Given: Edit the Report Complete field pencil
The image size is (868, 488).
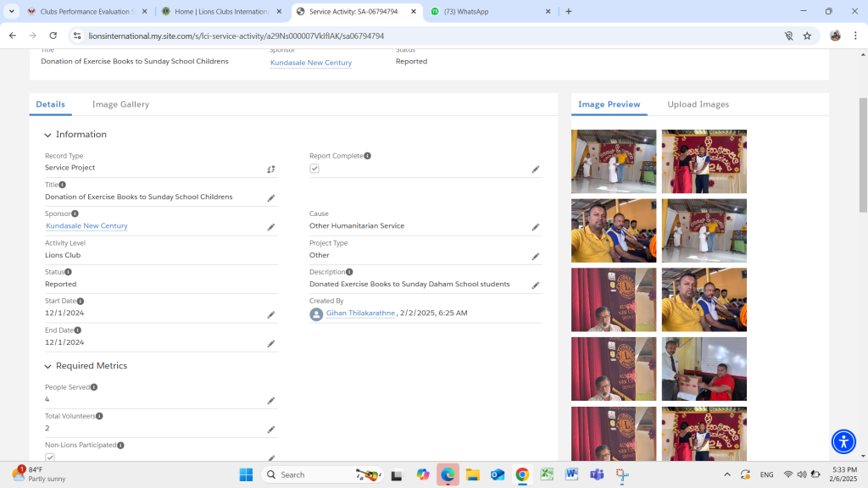Looking at the screenshot, I should (536, 169).
